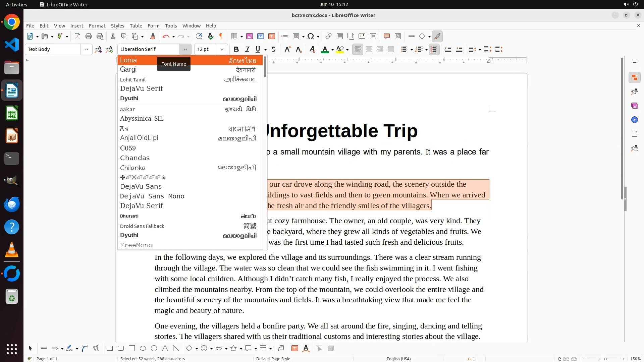Open the Format menu
Screen dimensions: 644x362
click(x=97, y=26)
